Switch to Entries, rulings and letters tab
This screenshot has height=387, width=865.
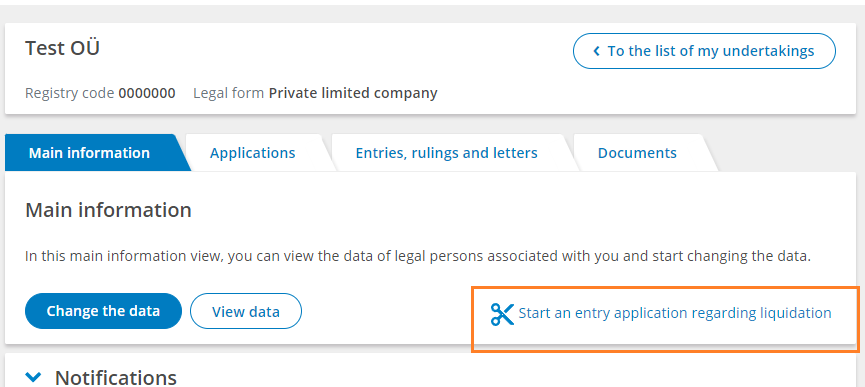coord(446,153)
